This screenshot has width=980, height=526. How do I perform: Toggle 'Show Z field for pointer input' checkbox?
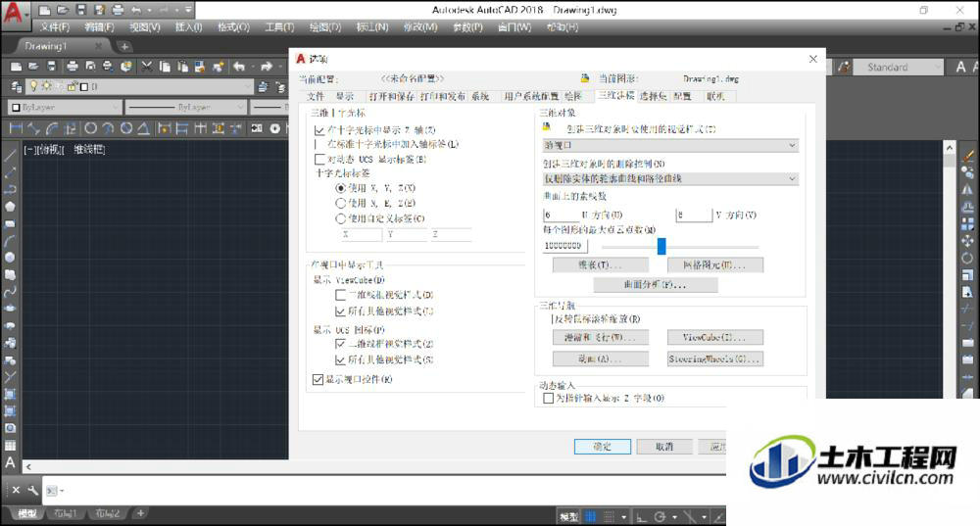[x=548, y=398]
